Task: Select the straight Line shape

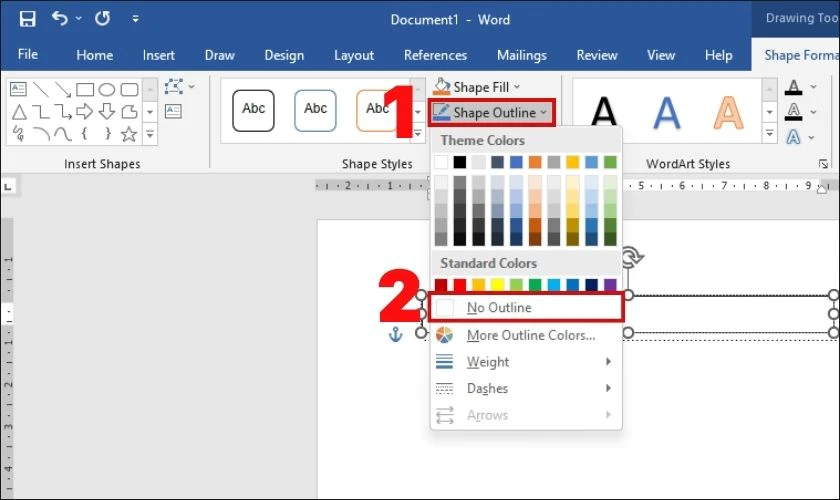Action: [41, 89]
